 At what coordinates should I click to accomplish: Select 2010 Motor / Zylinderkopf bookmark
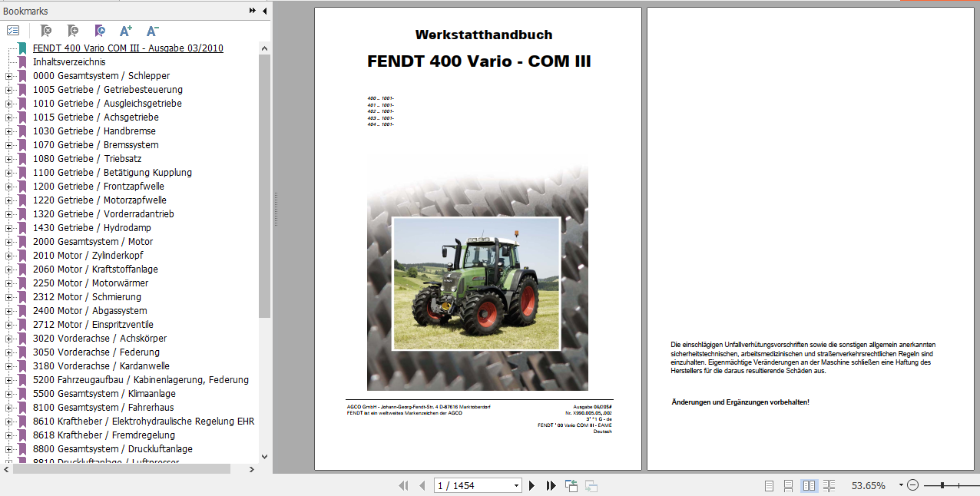88,255
